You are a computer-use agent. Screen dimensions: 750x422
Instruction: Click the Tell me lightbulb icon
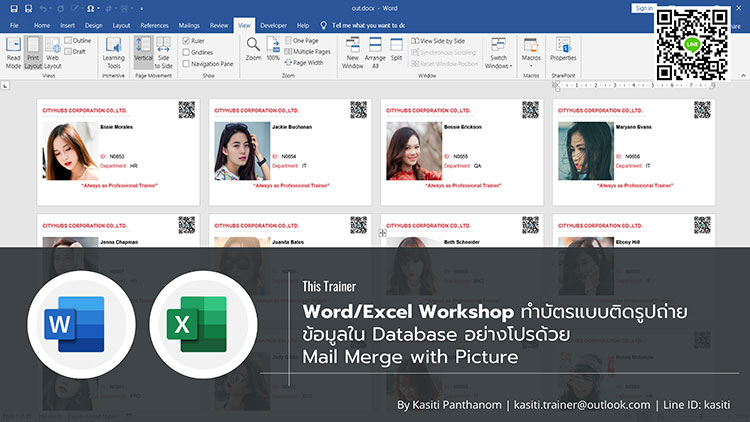pos(323,25)
